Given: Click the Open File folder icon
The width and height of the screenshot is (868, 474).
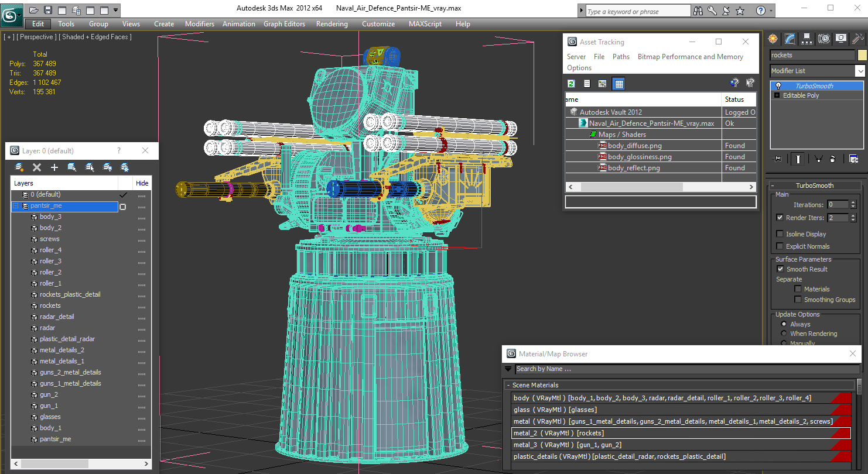Looking at the screenshot, I should 34,10.
